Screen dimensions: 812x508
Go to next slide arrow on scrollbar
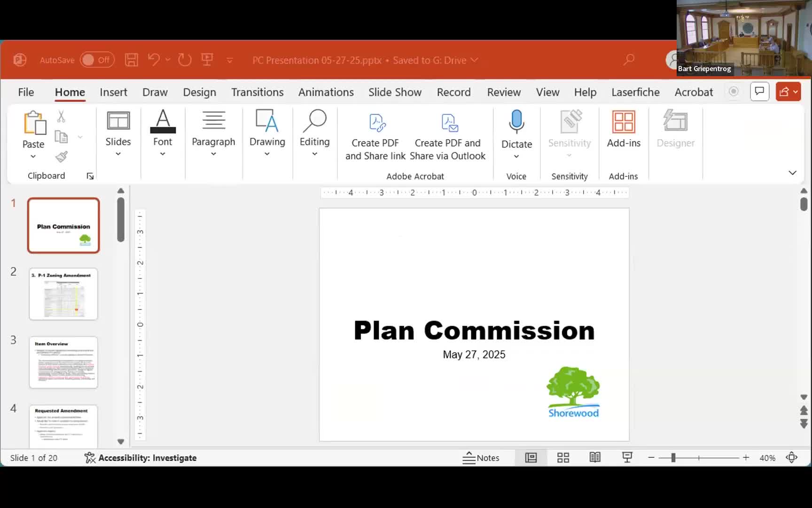tap(804, 423)
